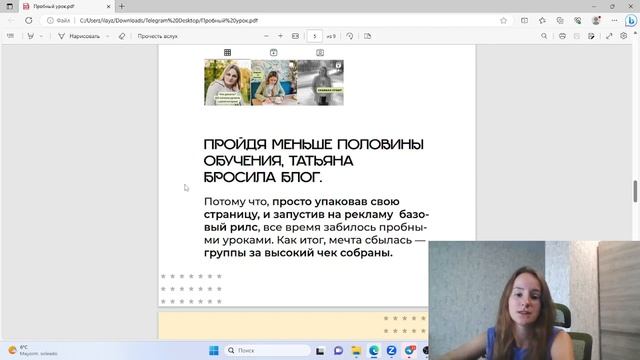
Task: Open Bing Copilot sidebar
Action: 631,20
